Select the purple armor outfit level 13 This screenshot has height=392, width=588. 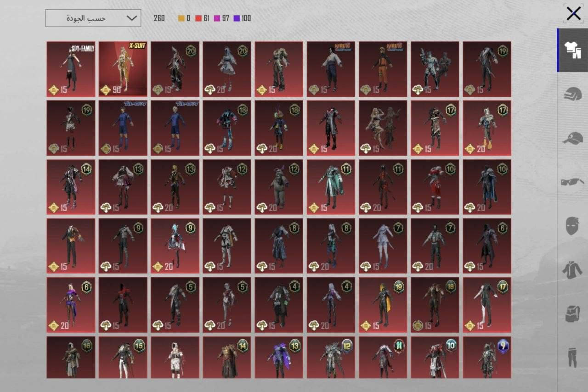(x=279, y=358)
